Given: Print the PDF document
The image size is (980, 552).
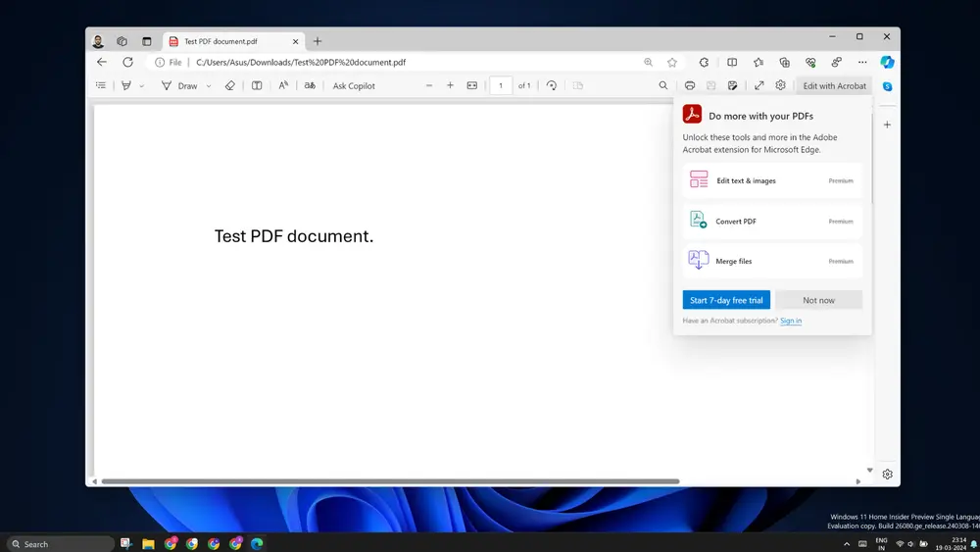Looking at the screenshot, I should [690, 85].
